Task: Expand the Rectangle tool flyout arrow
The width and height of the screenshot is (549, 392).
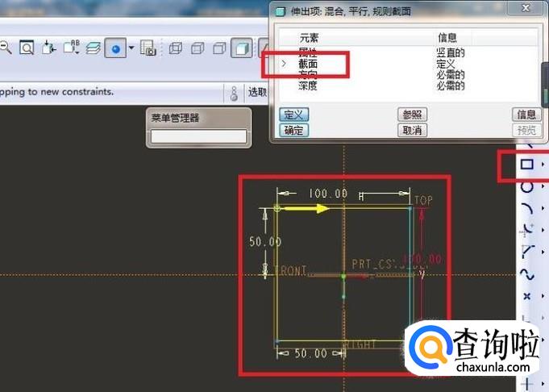Action: pyautogui.click(x=543, y=165)
